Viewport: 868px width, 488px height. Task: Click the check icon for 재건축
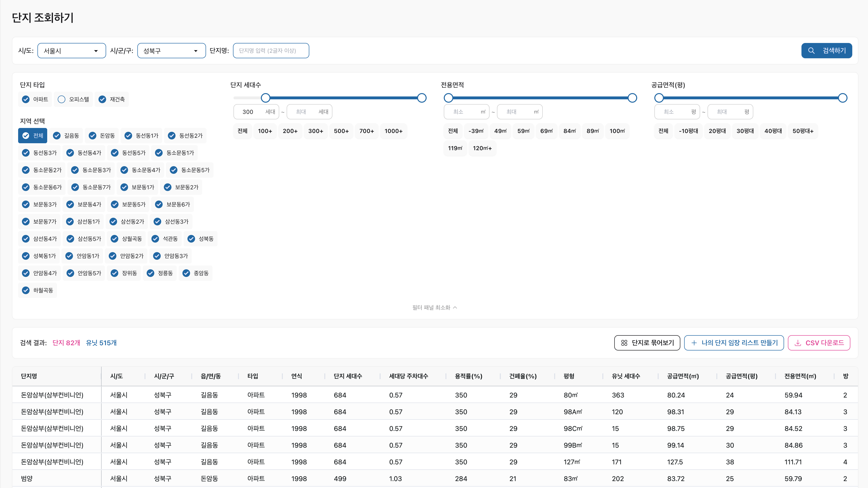[103, 99]
